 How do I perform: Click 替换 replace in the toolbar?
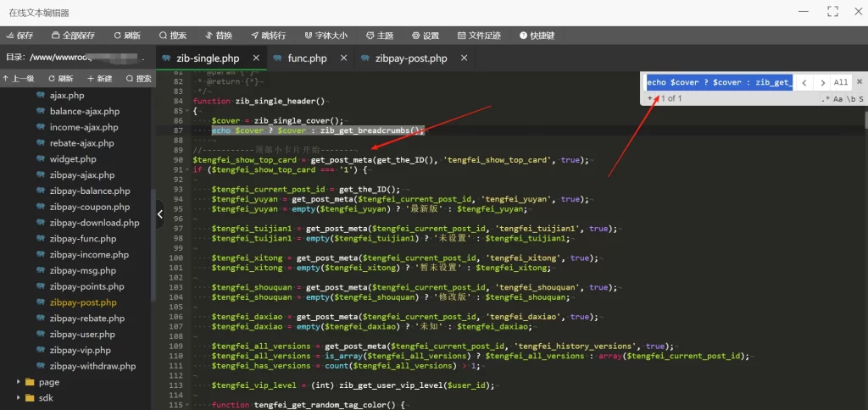(218, 36)
